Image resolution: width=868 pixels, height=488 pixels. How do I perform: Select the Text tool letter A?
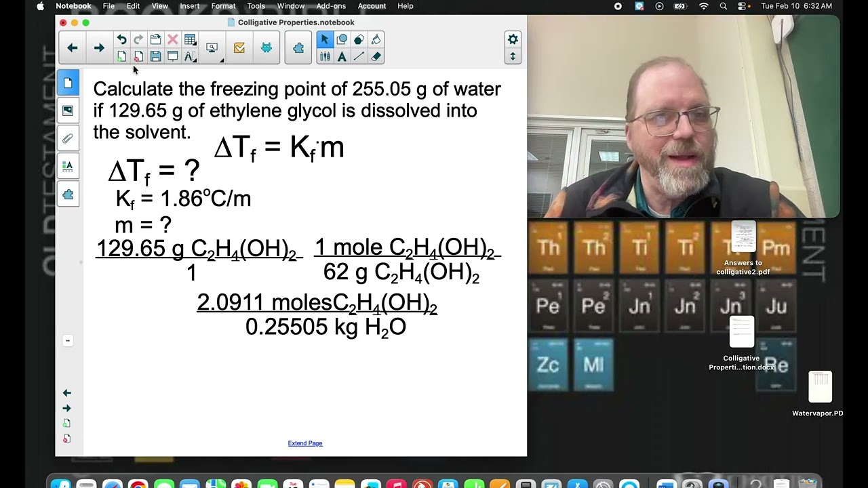pyautogui.click(x=342, y=57)
